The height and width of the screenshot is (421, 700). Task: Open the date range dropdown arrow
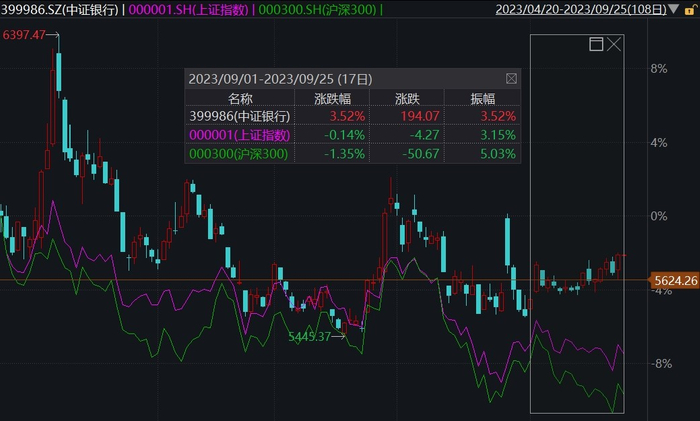(x=674, y=9)
